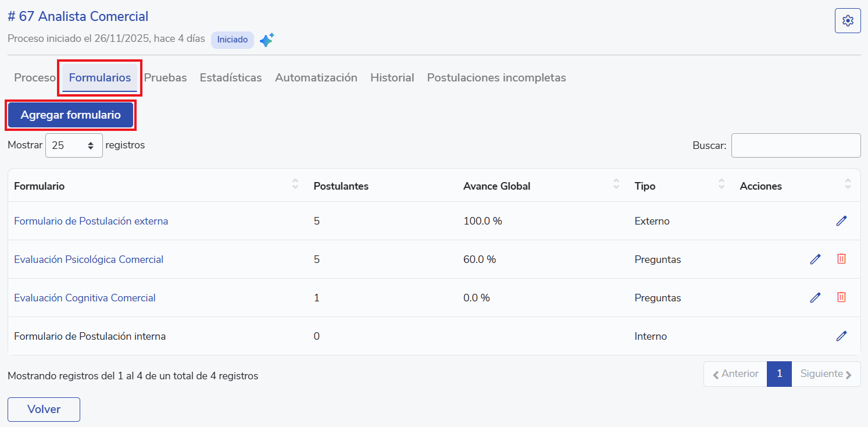Select page 1 in pagination
This screenshot has width=868, height=427.
click(x=779, y=374)
